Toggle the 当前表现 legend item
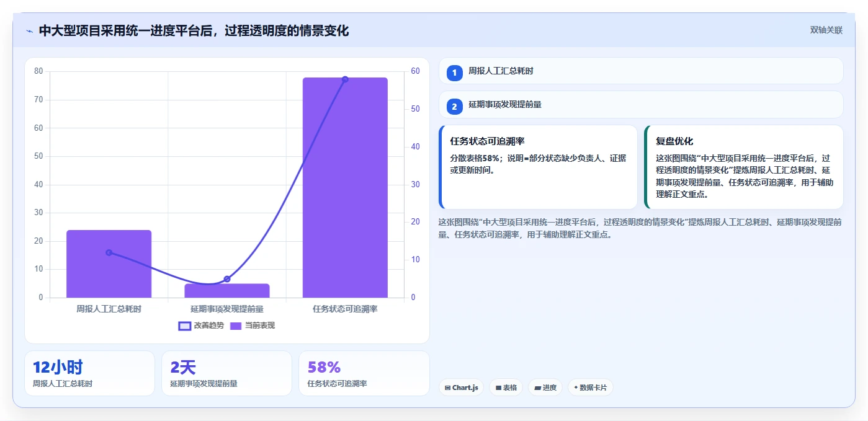 pos(253,326)
